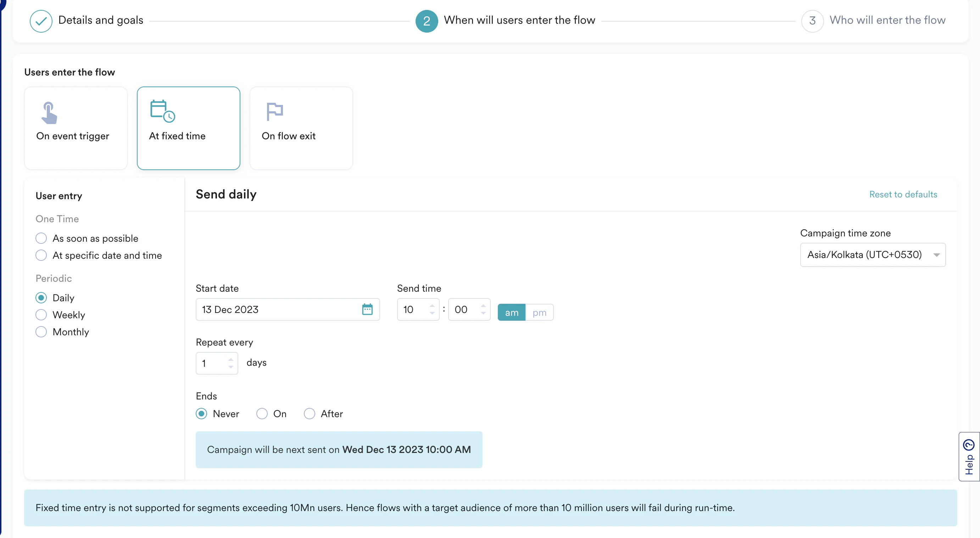The width and height of the screenshot is (980, 538).
Task: Go back to Details and goals step
Action: 101,20
